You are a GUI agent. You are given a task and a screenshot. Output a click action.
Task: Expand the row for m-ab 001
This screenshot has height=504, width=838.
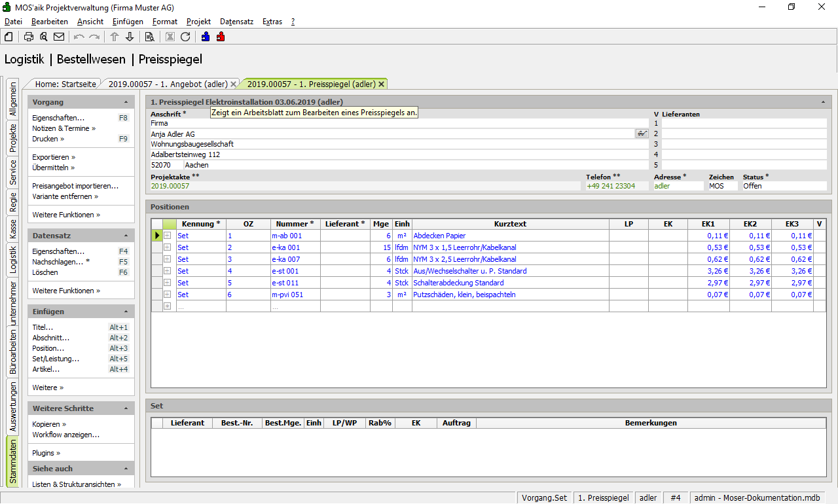pos(167,236)
